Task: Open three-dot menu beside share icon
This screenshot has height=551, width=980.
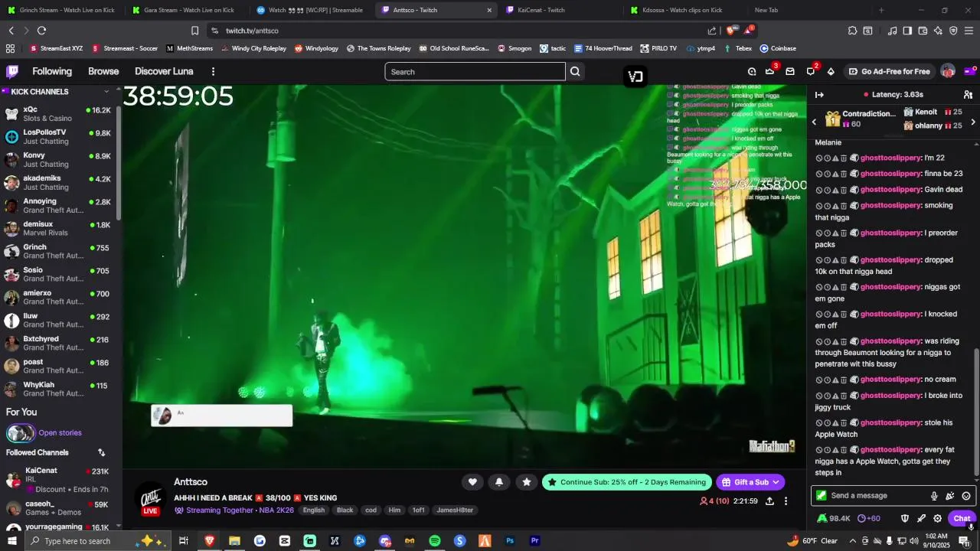Action: [x=786, y=501]
